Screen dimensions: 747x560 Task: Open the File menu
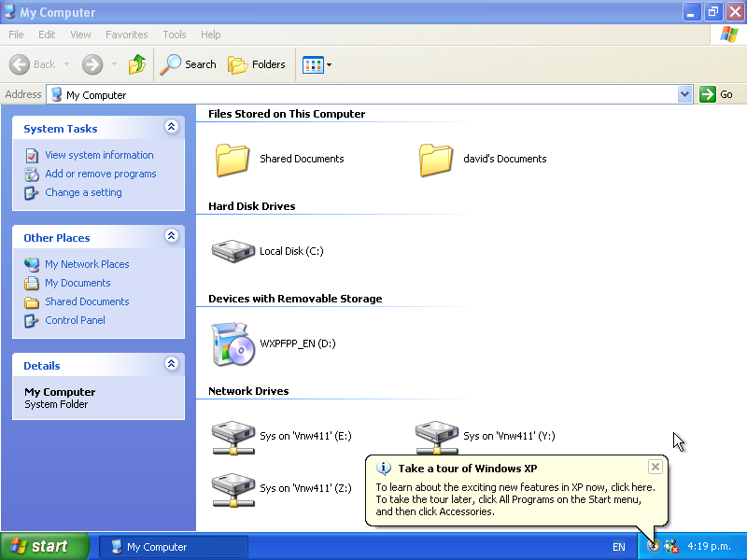pyautogui.click(x=16, y=35)
